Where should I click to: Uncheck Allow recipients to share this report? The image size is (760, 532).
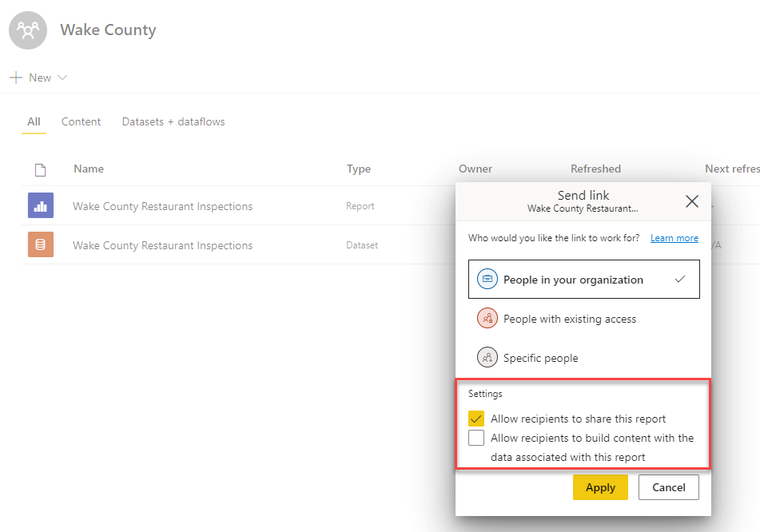click(476, 419)
